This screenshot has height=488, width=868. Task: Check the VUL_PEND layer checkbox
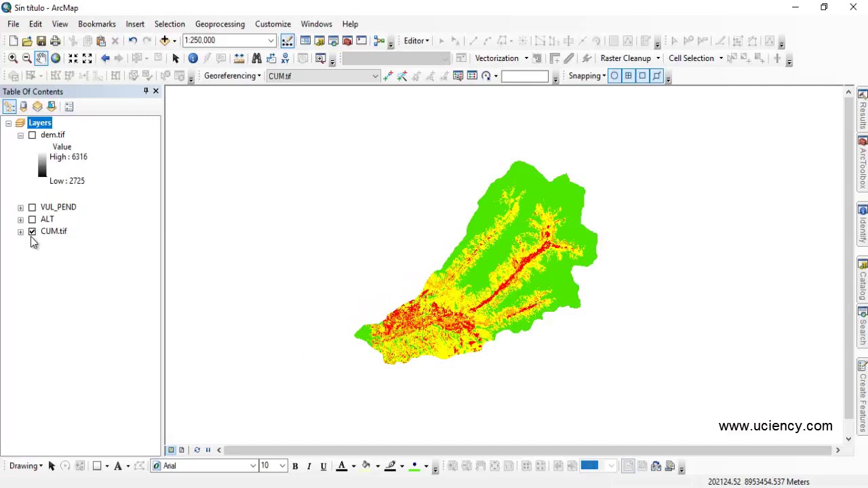click(x=32, y=207)
